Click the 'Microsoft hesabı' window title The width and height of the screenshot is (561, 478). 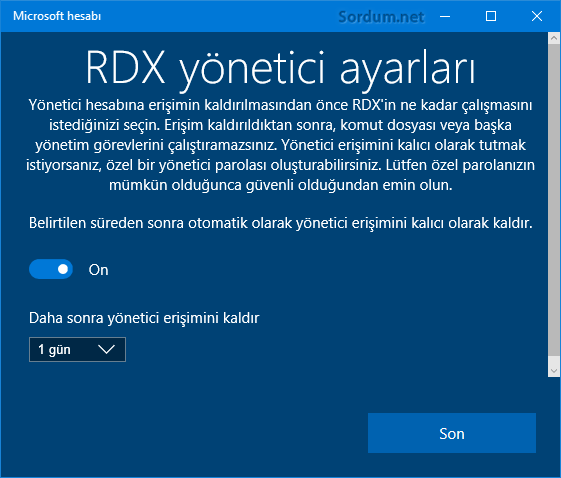(57, 16)
